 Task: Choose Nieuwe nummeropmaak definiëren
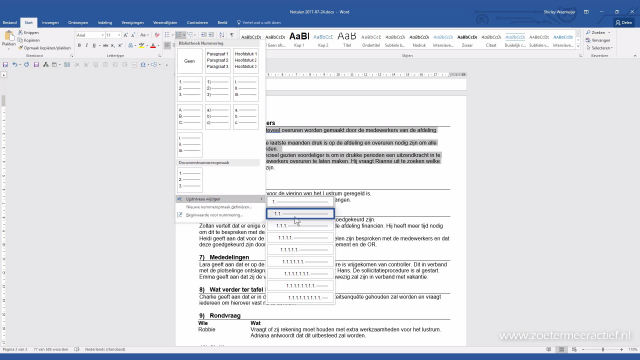click(220, 207)
